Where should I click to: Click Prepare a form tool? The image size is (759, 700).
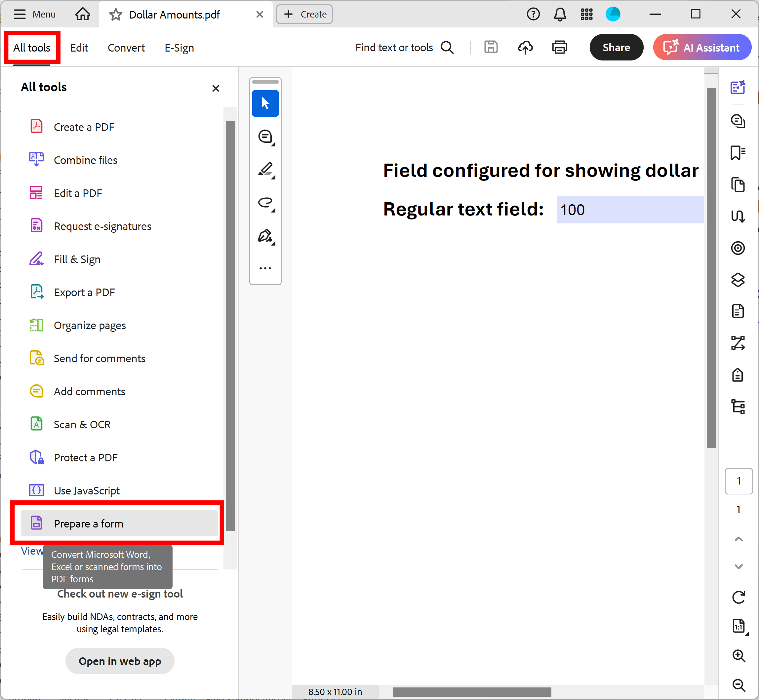[x=119, y=523]
